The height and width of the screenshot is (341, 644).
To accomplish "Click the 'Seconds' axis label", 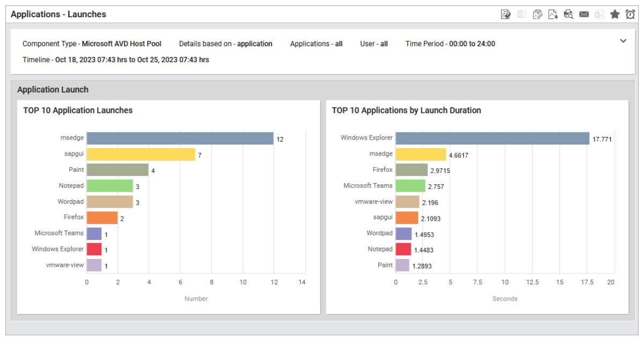I will pyautogui.click(x=505, y=299).
